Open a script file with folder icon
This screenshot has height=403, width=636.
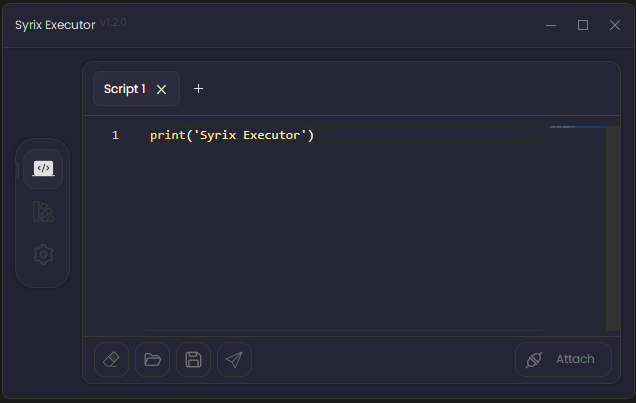(x=153, y=360)
